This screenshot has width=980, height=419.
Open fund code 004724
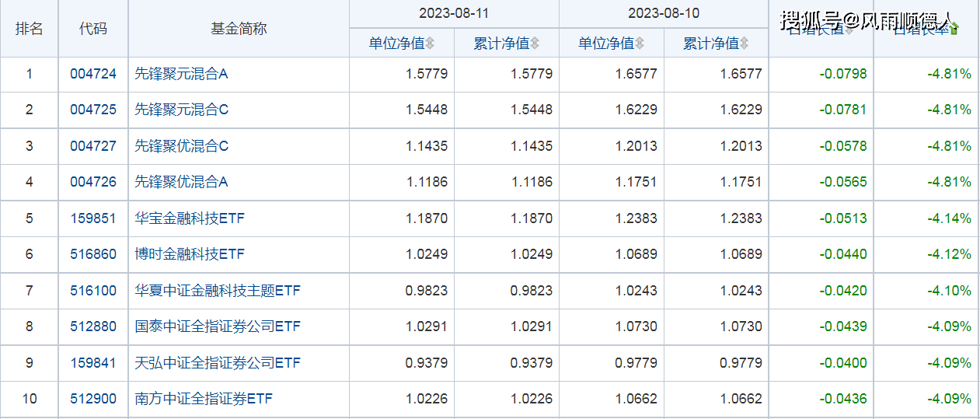(93, 75)
